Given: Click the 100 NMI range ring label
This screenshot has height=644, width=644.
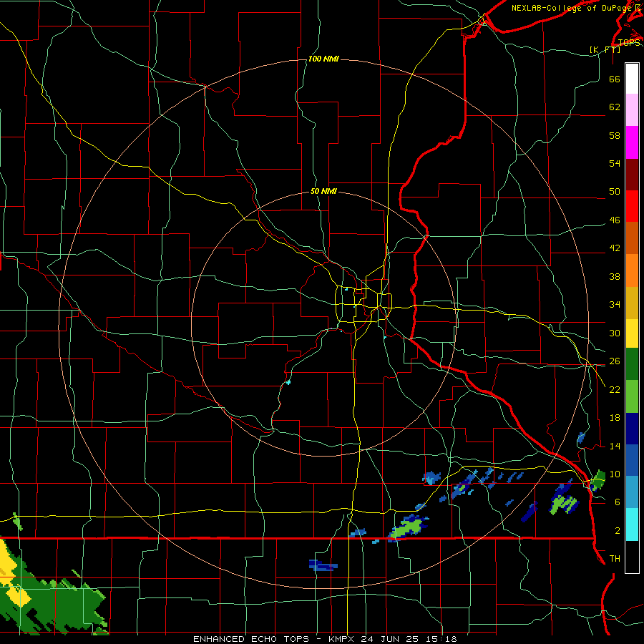Looking at the screenshot, I should coord(323,59).
